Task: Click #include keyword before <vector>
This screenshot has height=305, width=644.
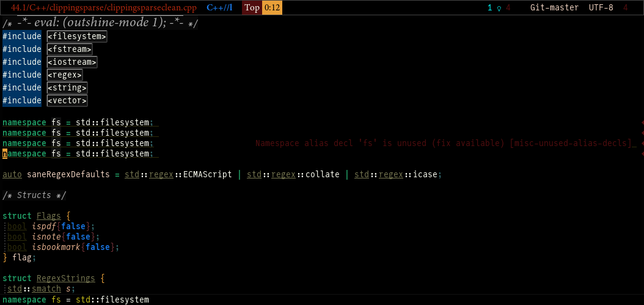Action: (22, 101)
